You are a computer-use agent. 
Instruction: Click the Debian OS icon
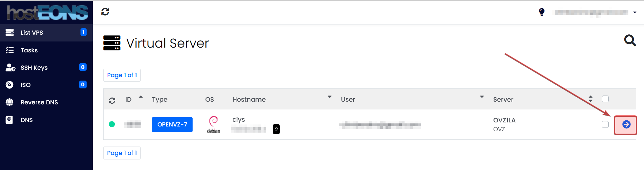(x=214, y=124)
